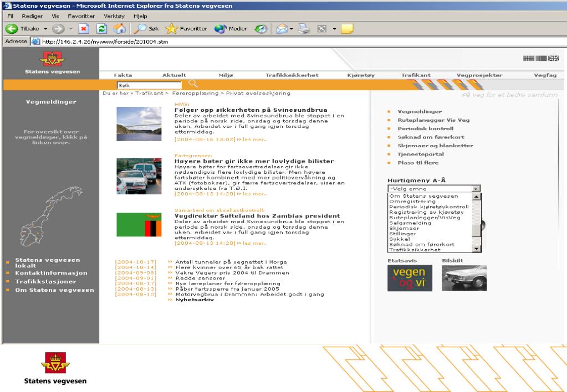Image resolution: width=567 pixels, height=392 pixels.
Task: Click the Refresh page icon
Action: (x=101, y=29)
